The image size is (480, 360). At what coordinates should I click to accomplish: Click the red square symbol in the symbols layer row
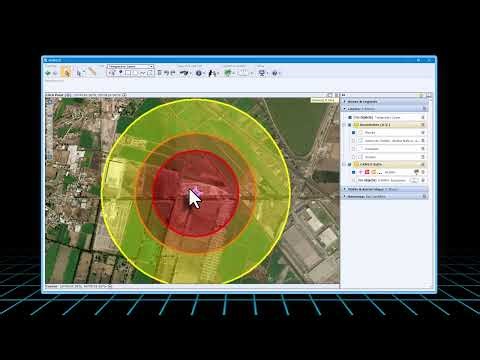367,172
